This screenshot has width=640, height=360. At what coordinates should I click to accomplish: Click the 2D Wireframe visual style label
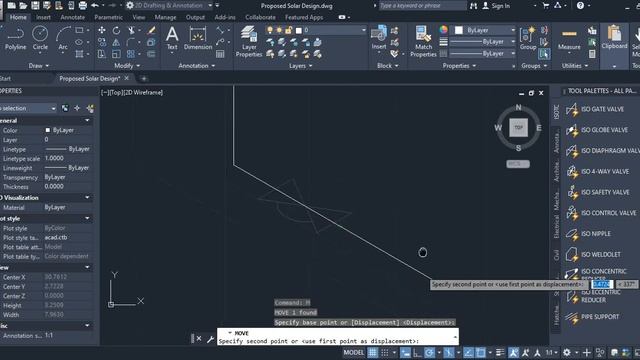(x=143, y=93)
